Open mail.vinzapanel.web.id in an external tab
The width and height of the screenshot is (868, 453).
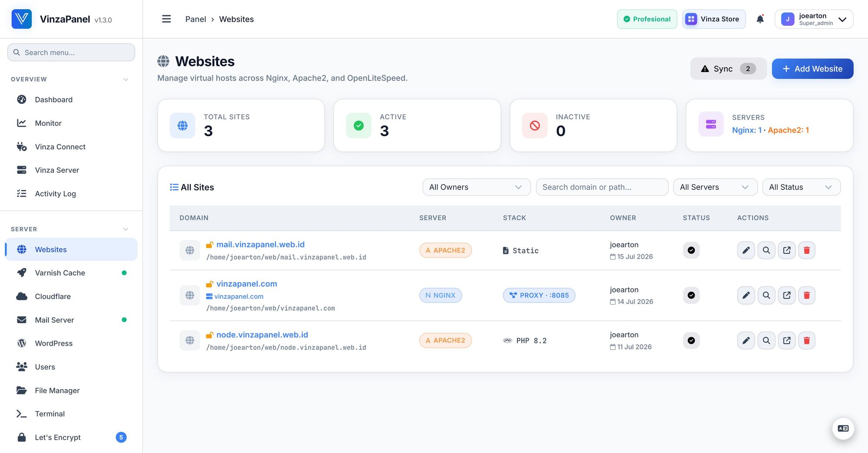pyautogui.click(x=787, y=250)
